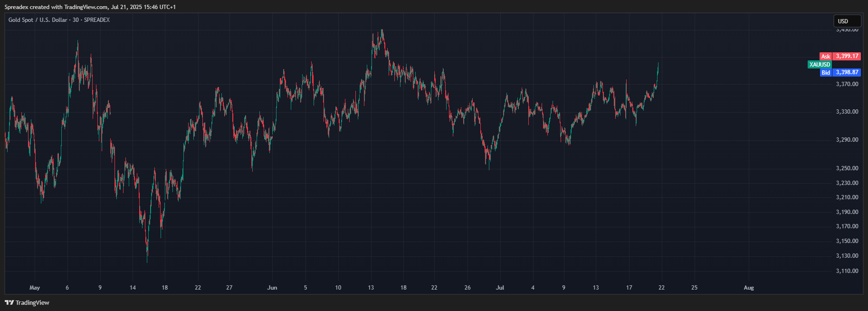Click the 3,210.00 price axis label
This screenshot has width=868, height=311.
click(x=847, y=197)
